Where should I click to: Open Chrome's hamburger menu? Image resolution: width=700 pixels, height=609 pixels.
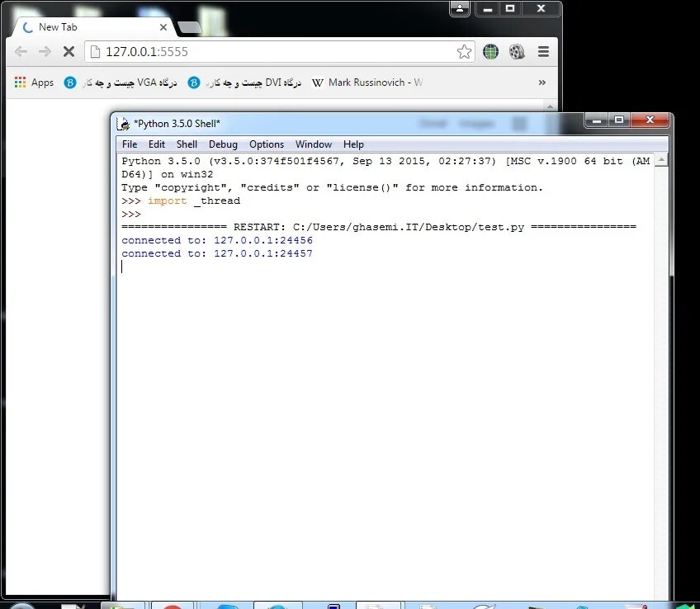(x=543, y=52)
